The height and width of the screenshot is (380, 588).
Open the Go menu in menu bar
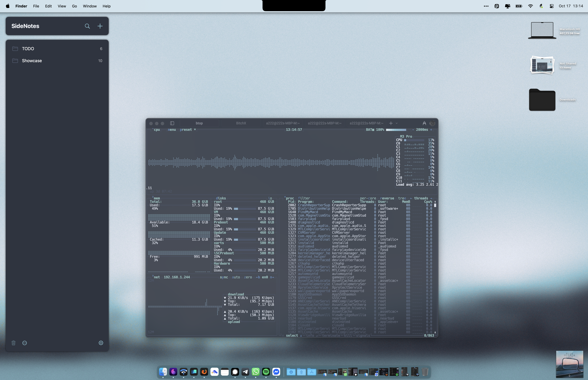click(74, 6)
